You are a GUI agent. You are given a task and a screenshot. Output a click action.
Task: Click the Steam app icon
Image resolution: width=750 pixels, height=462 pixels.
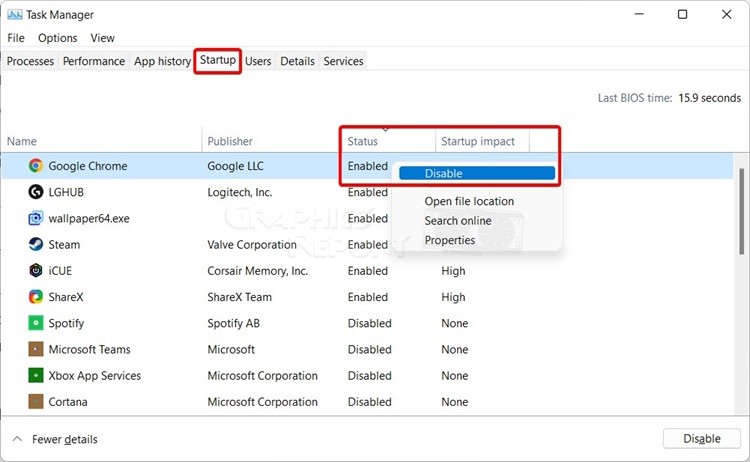(35, 244)
